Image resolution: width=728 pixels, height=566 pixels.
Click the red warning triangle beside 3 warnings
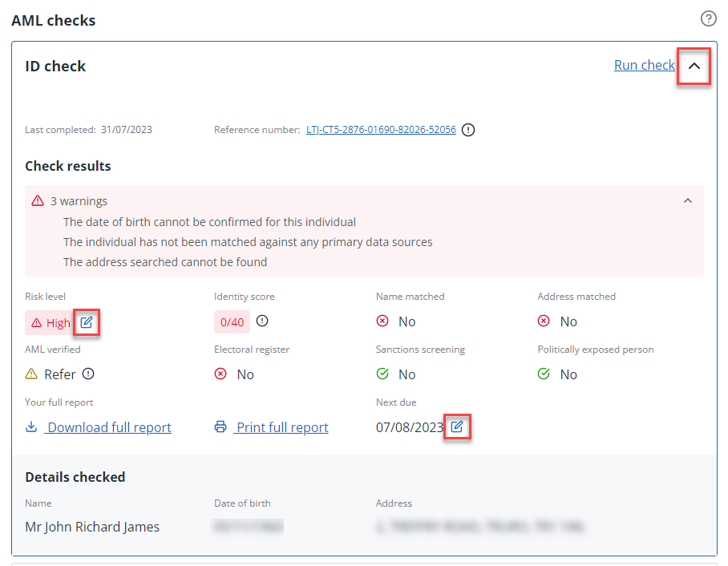(38, 201)
